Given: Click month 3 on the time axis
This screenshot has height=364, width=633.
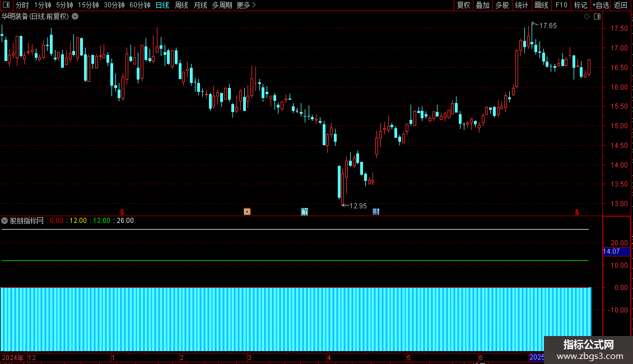Looking at the screenshot, I should pyautogui.click(x=249, y=357).
